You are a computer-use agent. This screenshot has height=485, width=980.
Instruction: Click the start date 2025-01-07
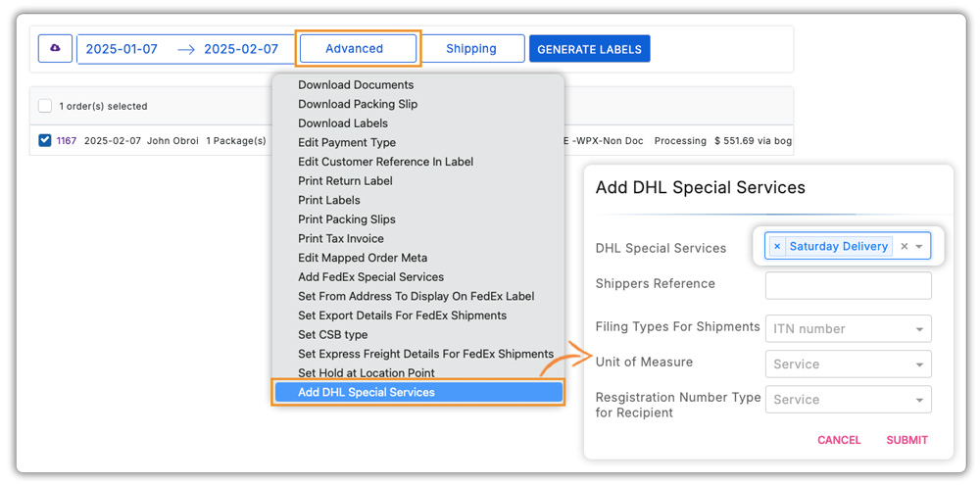(x=122, y=49)
